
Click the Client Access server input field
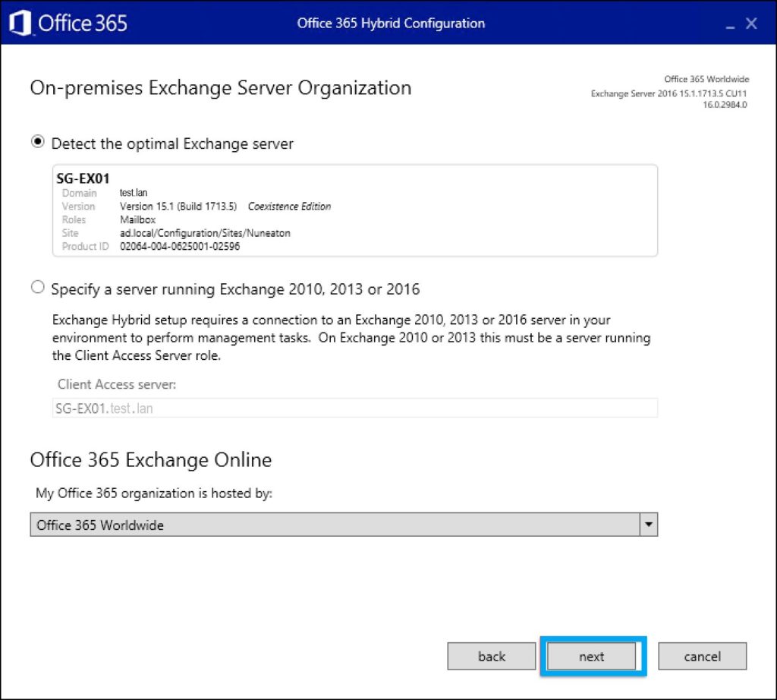pyautogui.click(x=355, y=408)
